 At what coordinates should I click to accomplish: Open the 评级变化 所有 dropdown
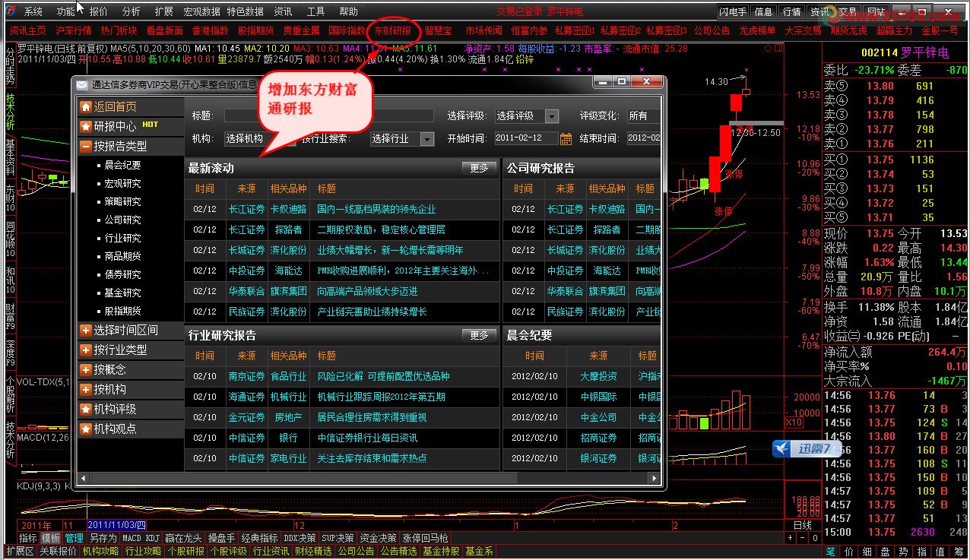pos(643,115)
